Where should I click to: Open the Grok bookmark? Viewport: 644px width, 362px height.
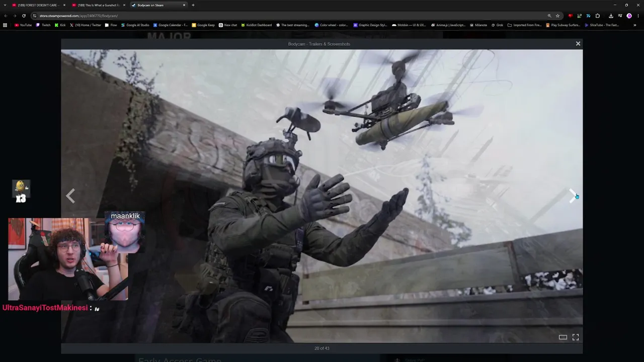(x=497, y=25)
